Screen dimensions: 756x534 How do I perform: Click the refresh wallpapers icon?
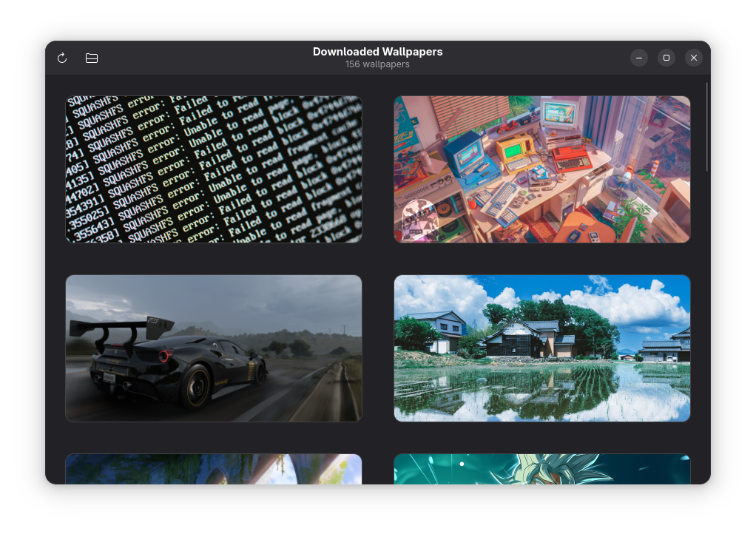click(62, 58)
